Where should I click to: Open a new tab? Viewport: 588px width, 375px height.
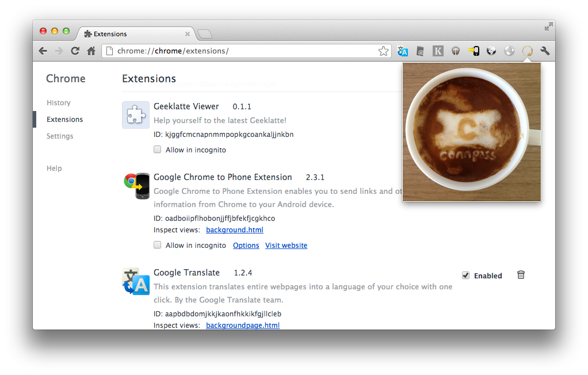(x=205, y=34)
